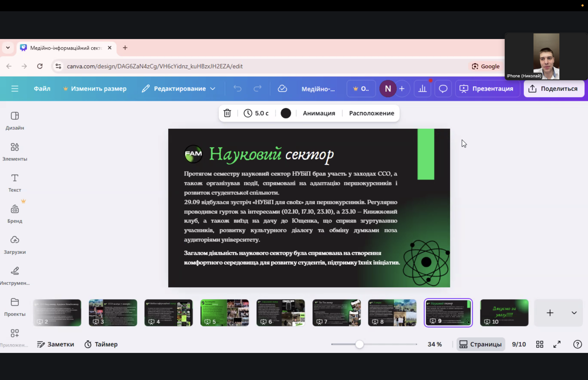Open the comments speech bubble icon
The image size is (588, 380).
(x=443, y=89)
